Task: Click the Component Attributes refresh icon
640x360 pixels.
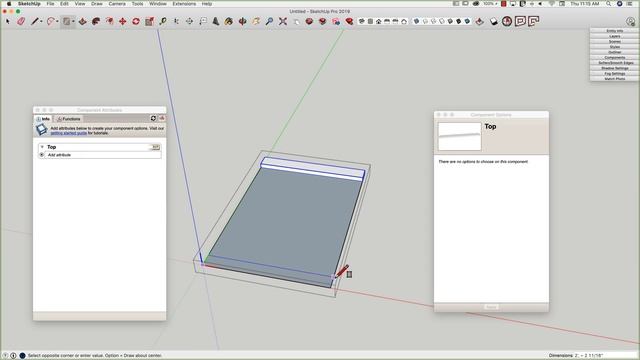Action: click(153, 118)
